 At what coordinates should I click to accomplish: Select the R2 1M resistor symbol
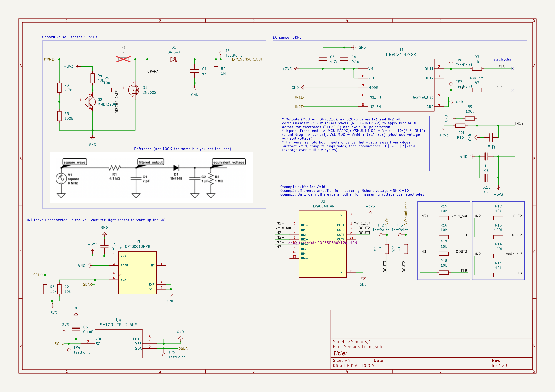pyautogui.click(x=216, y=71)
